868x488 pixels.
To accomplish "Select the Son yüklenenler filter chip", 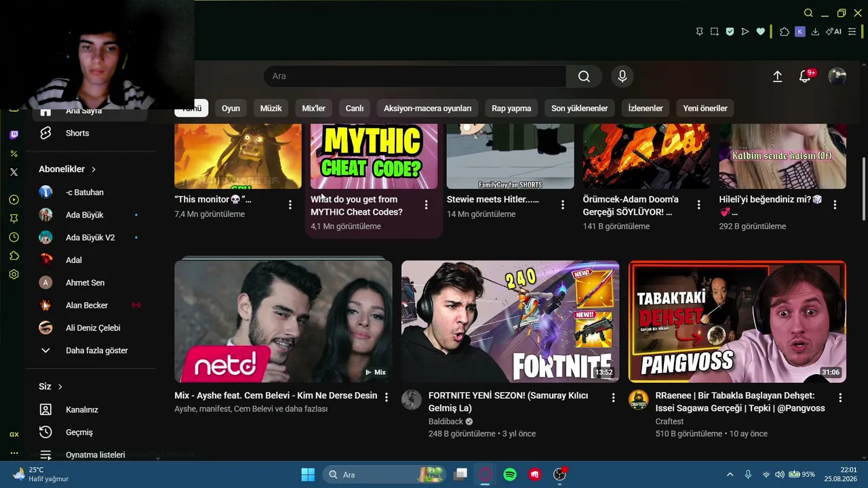I will 579,108.
